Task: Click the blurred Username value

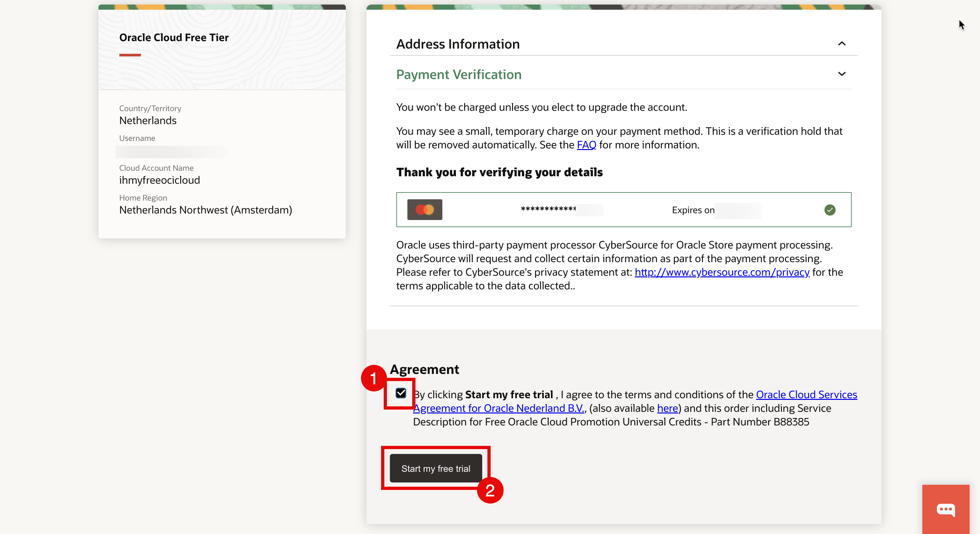Action: click(172, 152)
